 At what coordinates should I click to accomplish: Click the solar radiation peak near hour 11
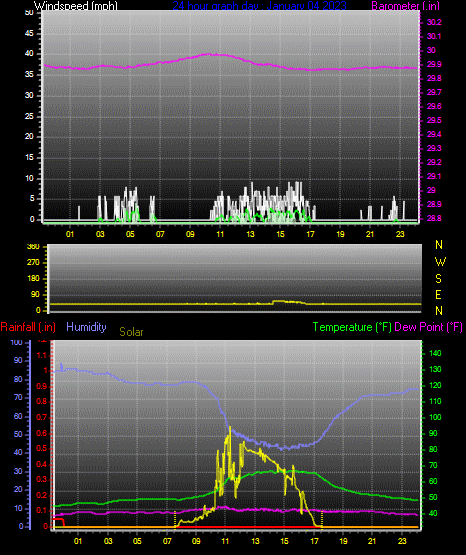pyautogui.click(x=230, y=428)
